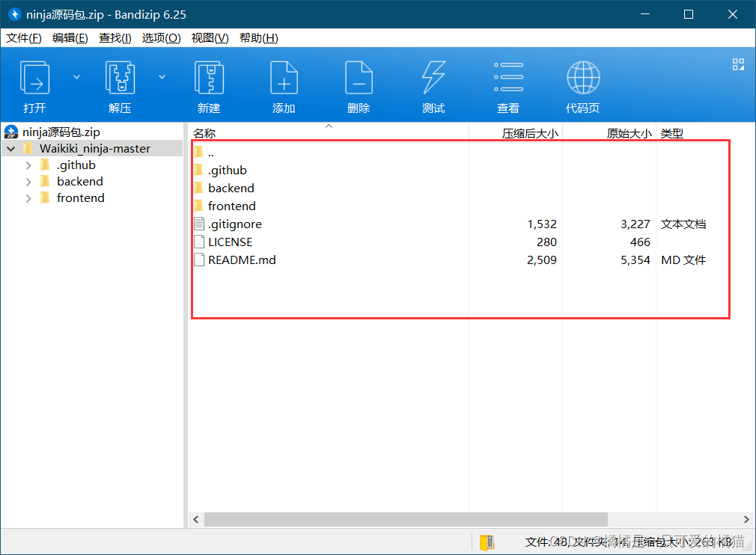Click the View (查看) list icon

(508, 77)
